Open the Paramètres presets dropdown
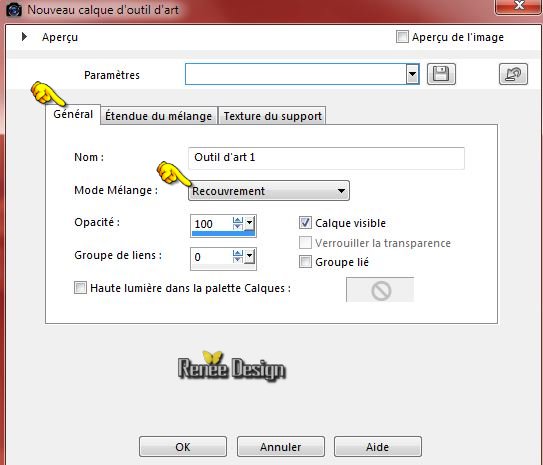Viewport: 543px width, 465px height. pos(412,74)
